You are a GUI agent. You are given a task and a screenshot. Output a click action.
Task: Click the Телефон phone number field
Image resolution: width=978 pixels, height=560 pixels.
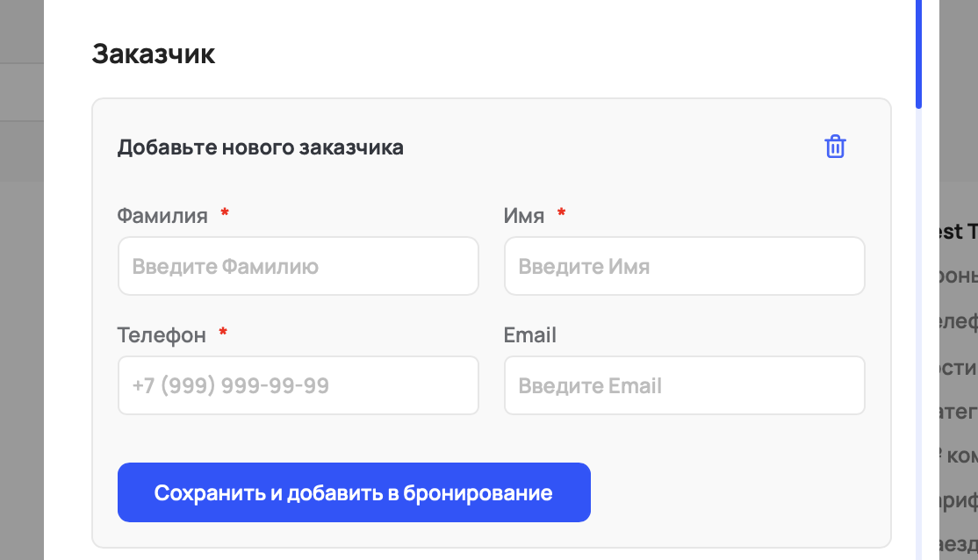click(298, 385)
